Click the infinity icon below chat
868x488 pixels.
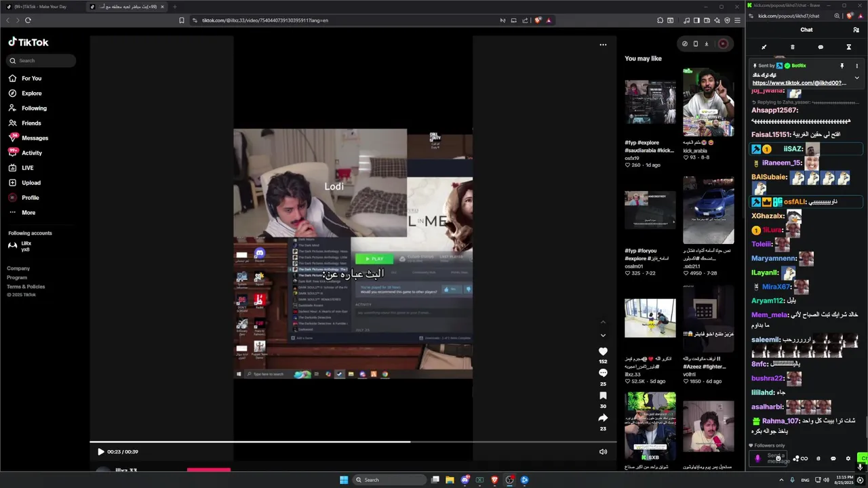coord(804,458)
